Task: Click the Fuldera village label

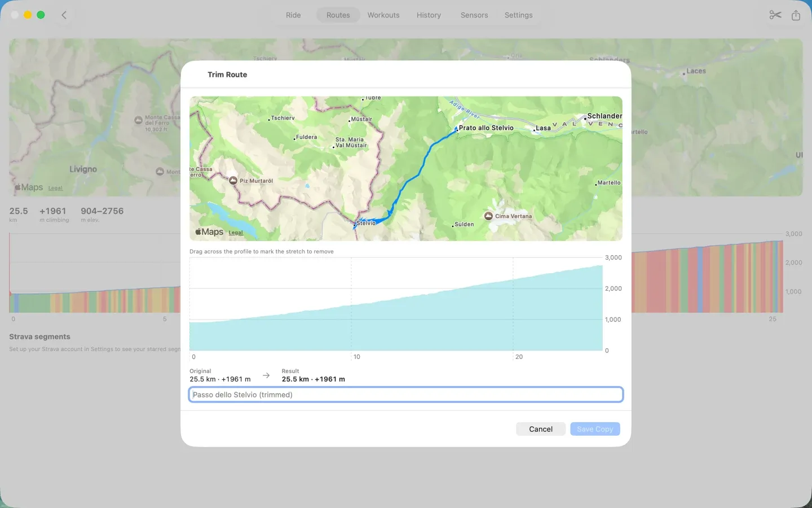Action: click(x=306, y=137)
